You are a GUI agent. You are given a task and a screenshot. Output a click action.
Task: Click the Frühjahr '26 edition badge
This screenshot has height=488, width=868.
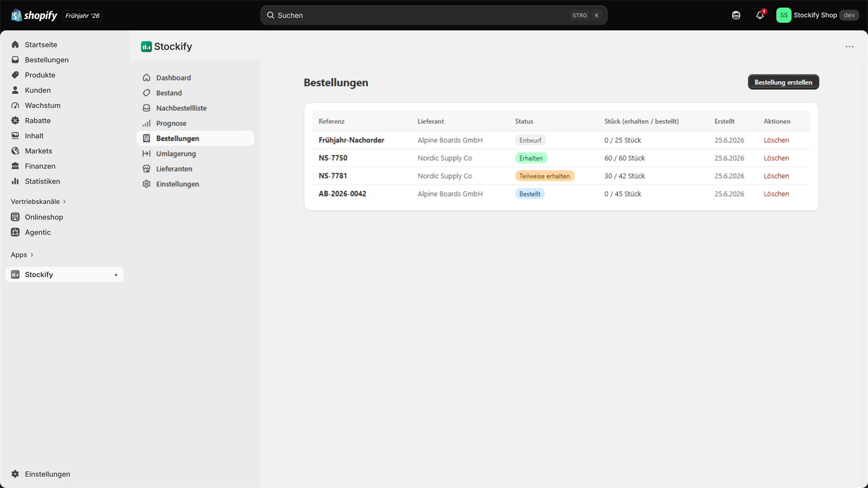(82, 16)
